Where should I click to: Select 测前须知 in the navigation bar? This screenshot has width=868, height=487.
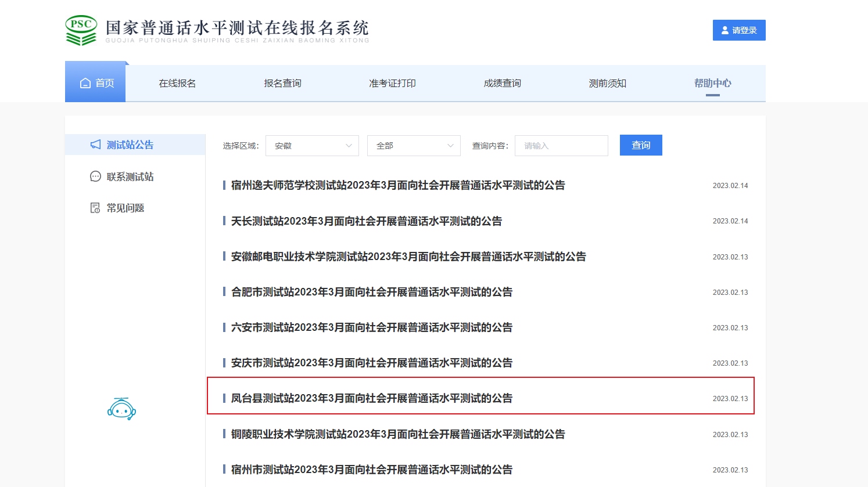[x=607, y=84]
